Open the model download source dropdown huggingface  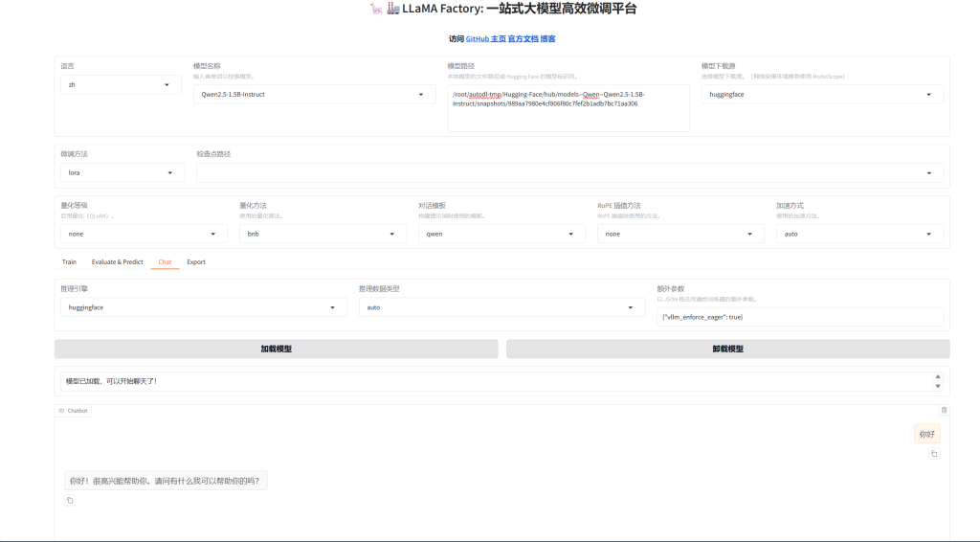click(822, 95)
